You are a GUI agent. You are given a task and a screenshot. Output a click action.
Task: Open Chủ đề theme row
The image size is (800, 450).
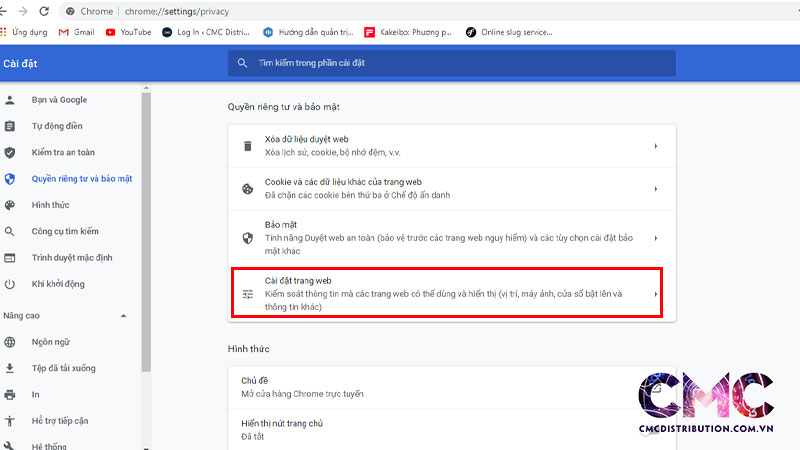pos(452,387)
